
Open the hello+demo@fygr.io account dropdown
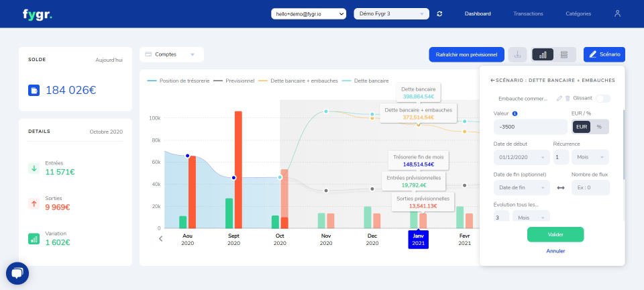pyautogui.click(x=309, y=13)
